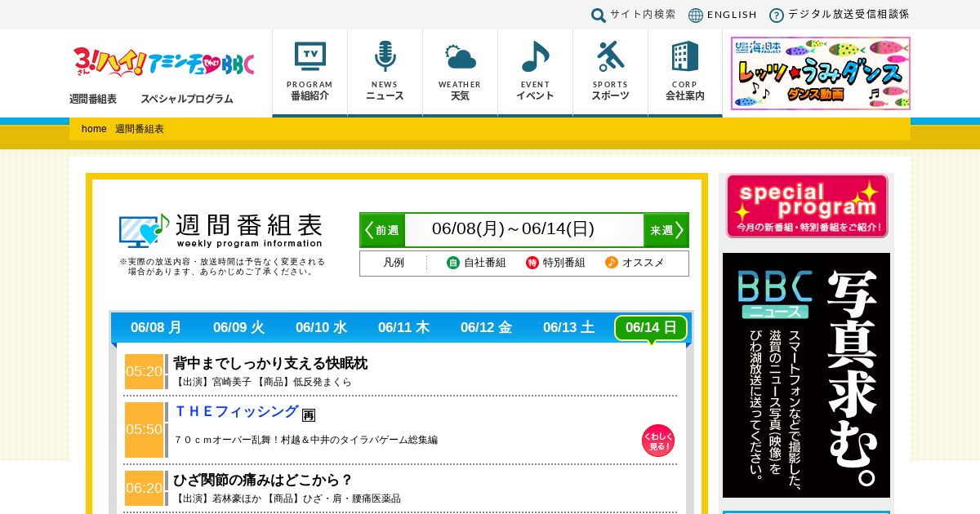Open the レッツ★うみダンス banner

821,73
